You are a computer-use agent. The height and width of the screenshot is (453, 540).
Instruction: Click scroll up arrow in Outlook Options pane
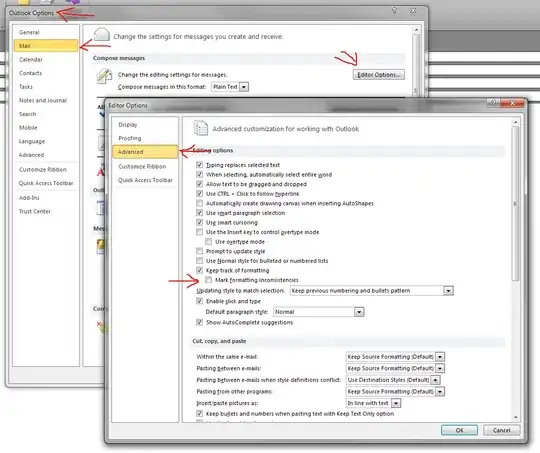[x=416, y=30]
